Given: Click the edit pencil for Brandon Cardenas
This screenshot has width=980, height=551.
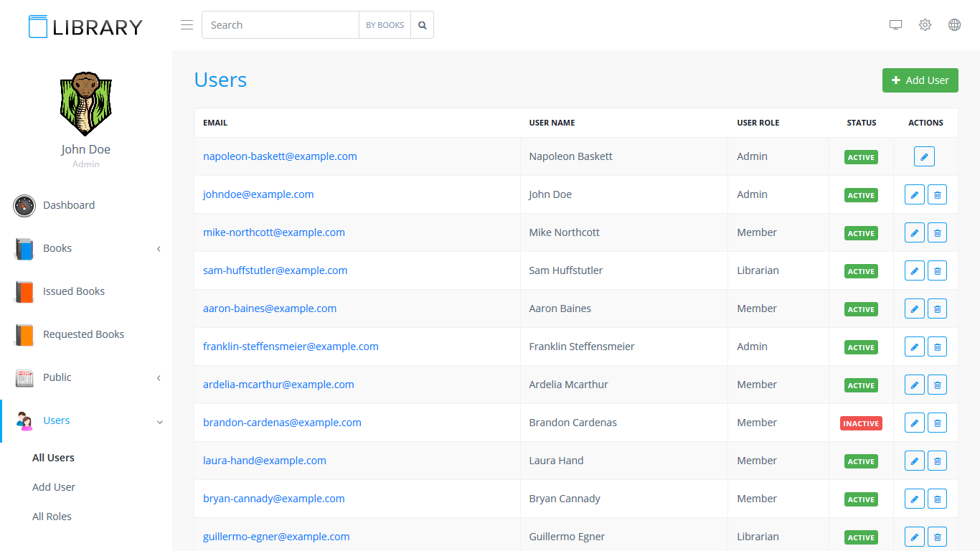Looking at the screenshot, I should coord(914,423).
